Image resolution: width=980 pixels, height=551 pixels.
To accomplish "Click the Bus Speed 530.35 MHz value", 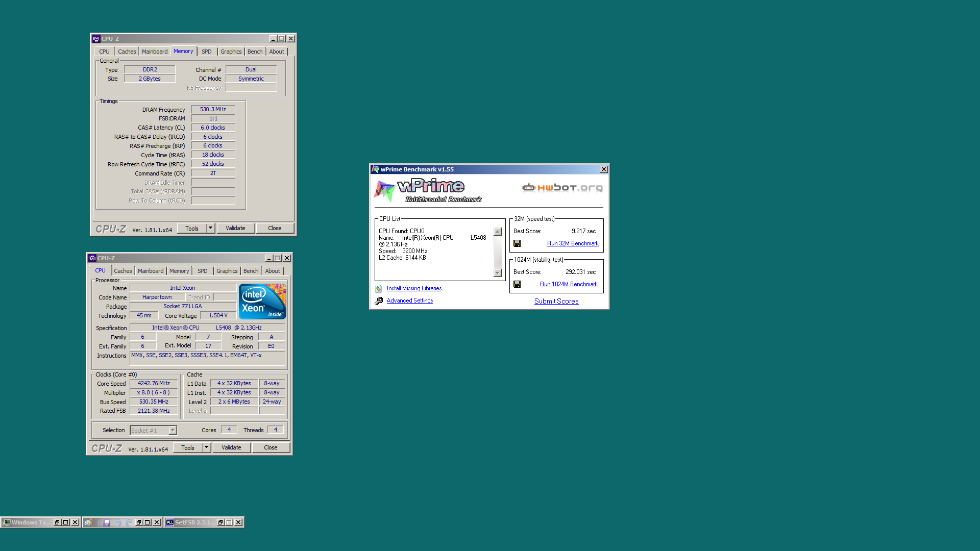I will point(154,402).
